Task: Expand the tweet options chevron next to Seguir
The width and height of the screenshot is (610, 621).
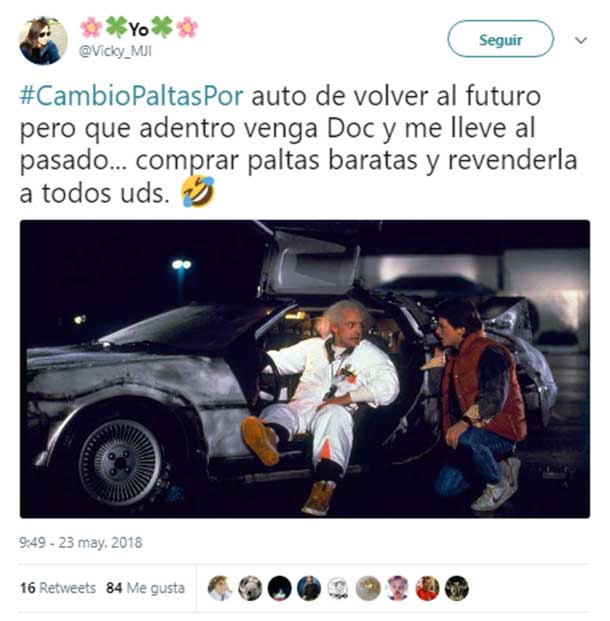Action: tap(581, 40)
